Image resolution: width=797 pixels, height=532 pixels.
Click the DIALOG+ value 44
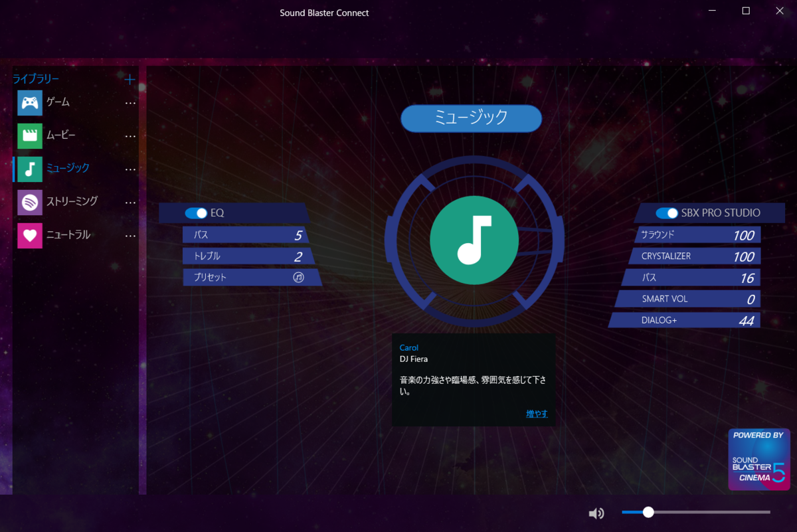coord(747,321)
